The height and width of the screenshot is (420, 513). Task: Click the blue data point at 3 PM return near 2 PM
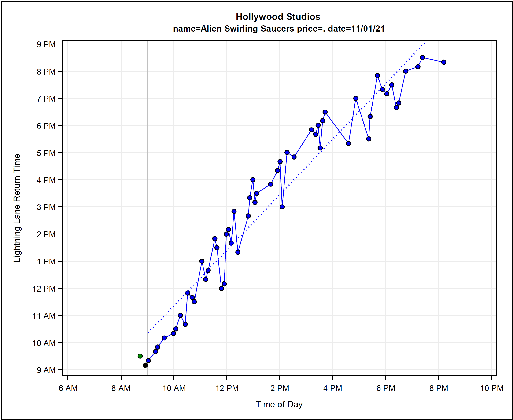[282, 207]
